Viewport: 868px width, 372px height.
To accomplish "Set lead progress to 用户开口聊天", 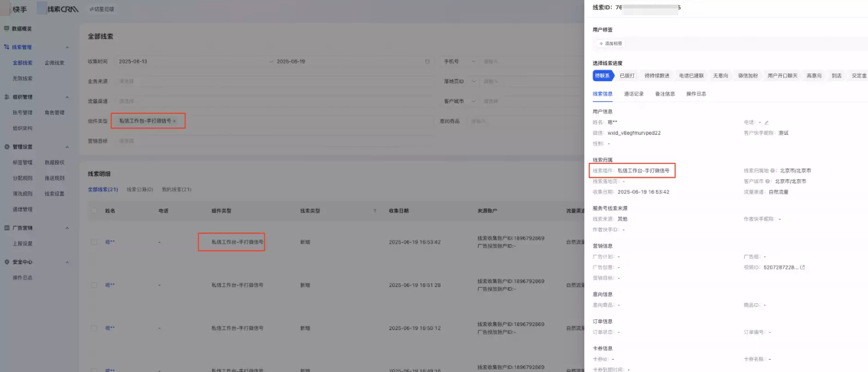I will pos(782,76).
